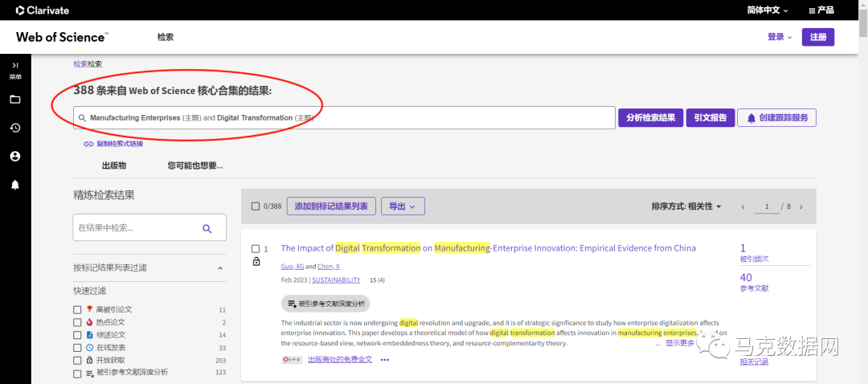Select the checkbox for result 1
Image resolution: width=868 pixels, height=384 pixels.
(x=256, y=249)
